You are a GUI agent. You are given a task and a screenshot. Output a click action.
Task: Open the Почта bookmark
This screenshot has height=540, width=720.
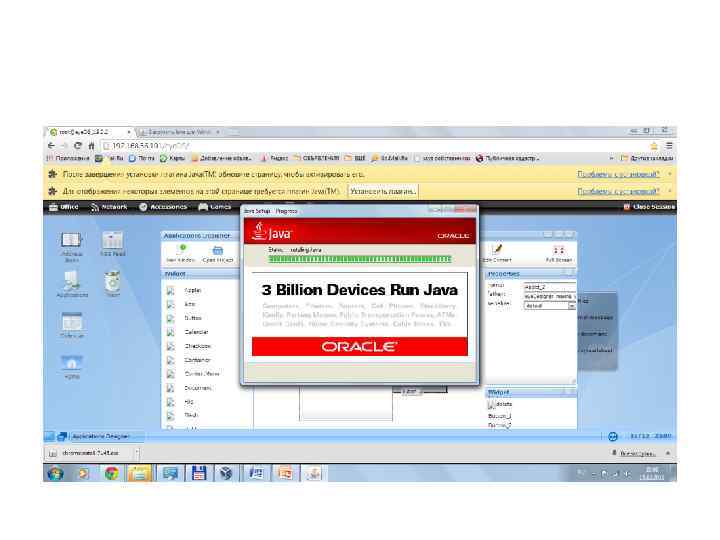[x=141, y=158]
